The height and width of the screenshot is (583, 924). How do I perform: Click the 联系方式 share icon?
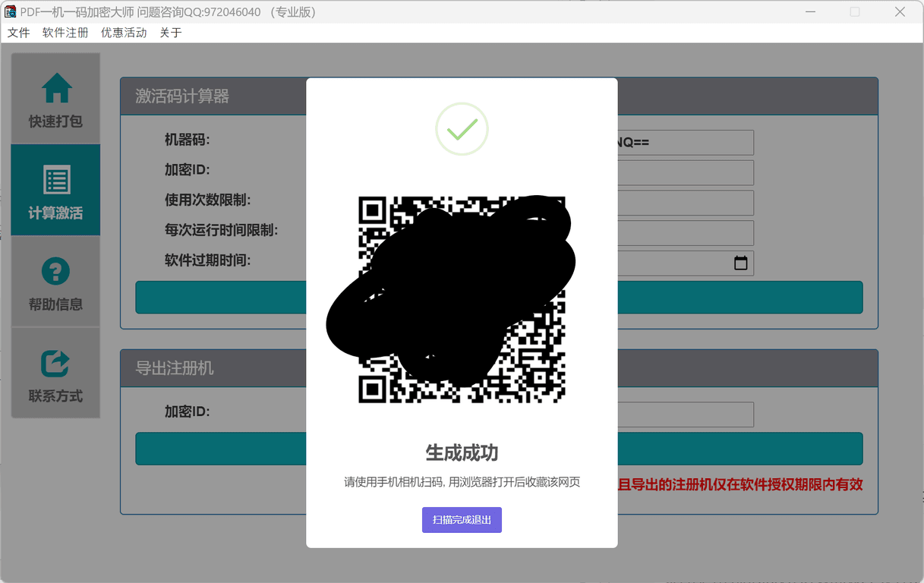click(x=56, y=364)
